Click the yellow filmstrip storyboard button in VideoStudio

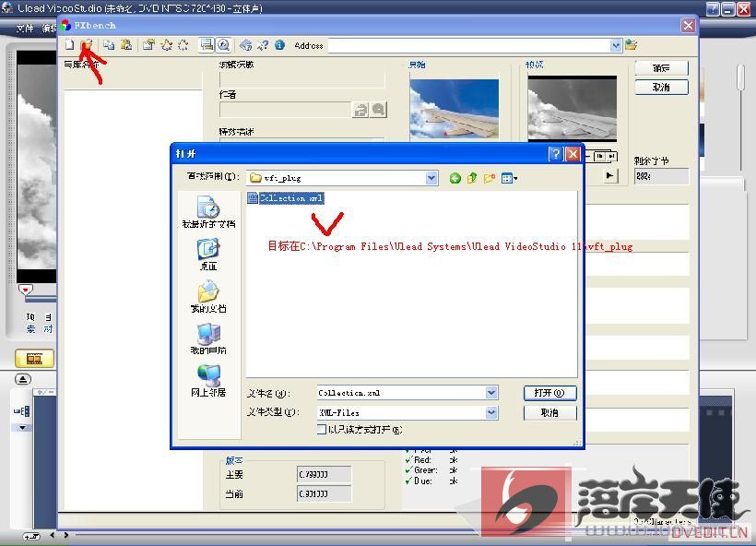tap(35, 359)
